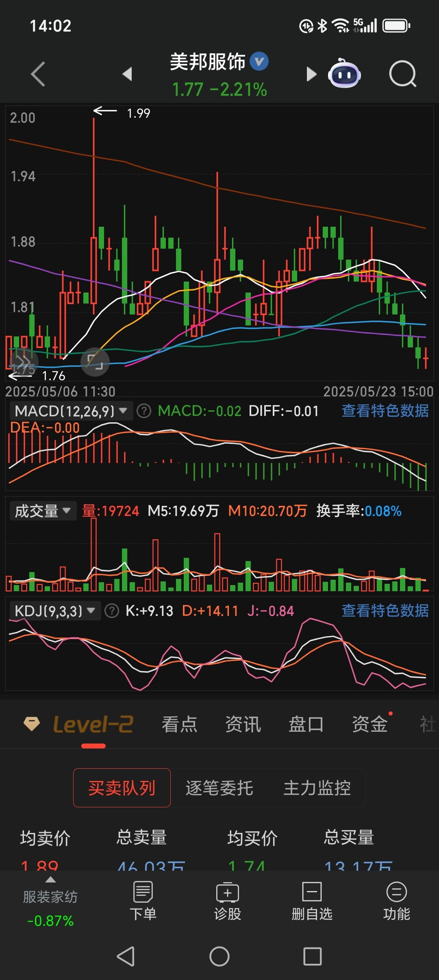This screenshot has height=980, width=439.
Task: Open the robot AI assistant
Action: (344, 74)
